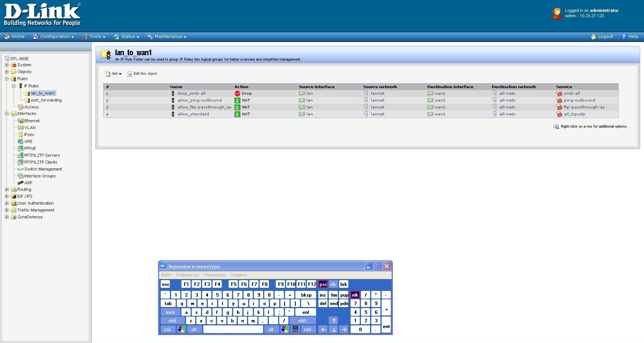Screen dimensions: 644x343
Task: Toggle the right alt key on the keyboard
Action: [x=271, y=329]
